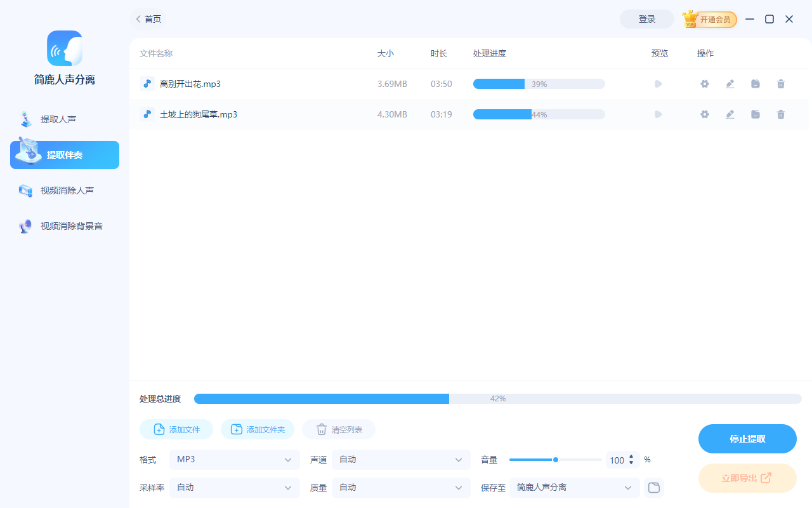
Task: Open the 视频消除背景音 feature
Action: pyautogui.click(x=63, y=225)
